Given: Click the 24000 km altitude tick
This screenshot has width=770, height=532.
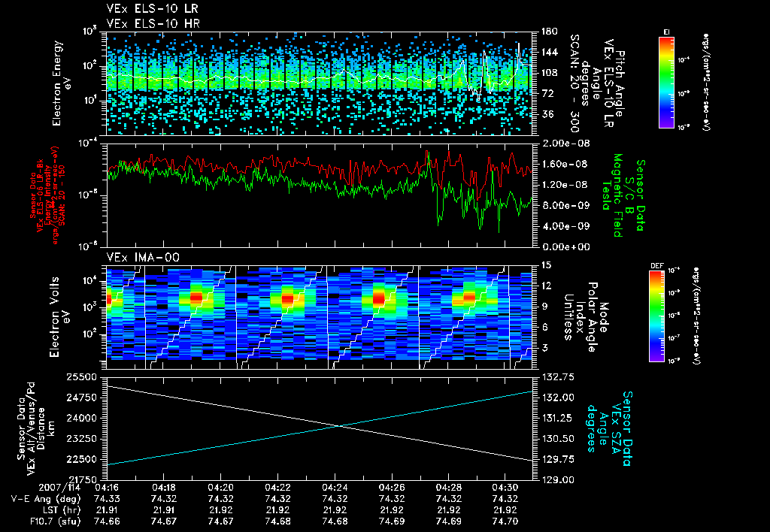Looking at the screenshot, I should click(x=81, y=418).
